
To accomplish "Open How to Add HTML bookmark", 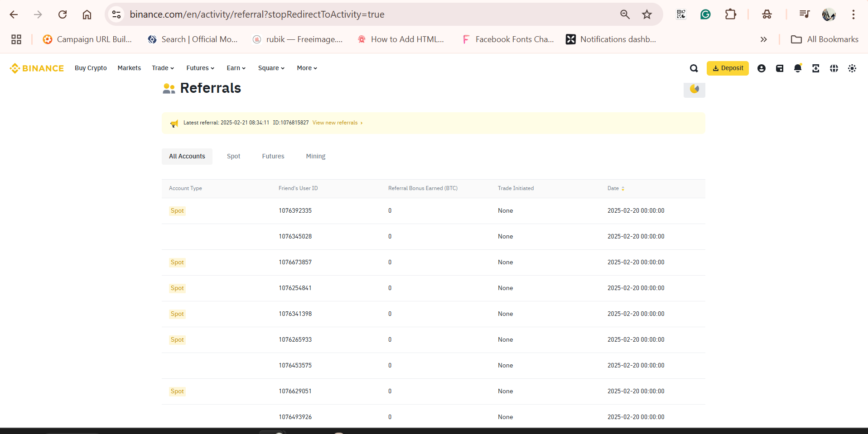I will pyautogui.click(x=400, y=39).
